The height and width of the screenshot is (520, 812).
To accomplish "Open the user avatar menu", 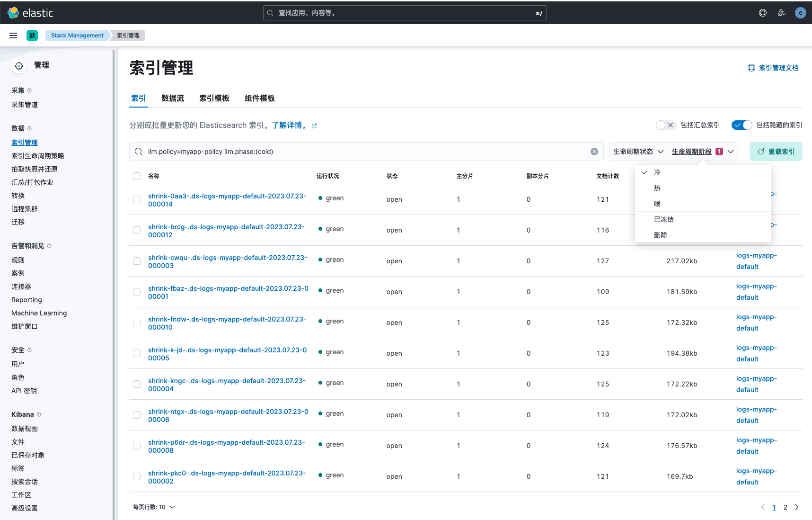I will [x=801, y=13].
